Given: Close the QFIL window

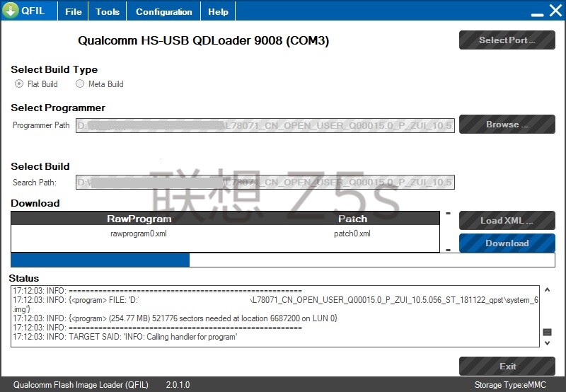Looking at the screenshot, I should click(555, 11).
